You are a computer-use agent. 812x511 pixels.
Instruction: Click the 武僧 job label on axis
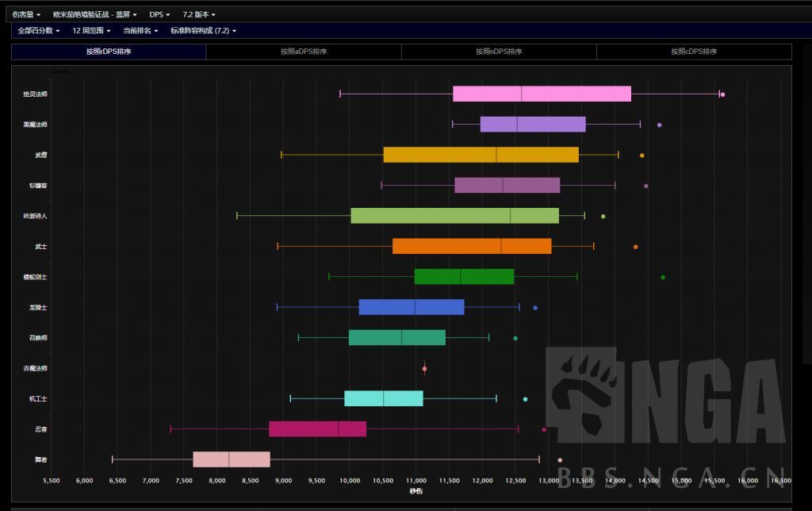pos(36,155)
